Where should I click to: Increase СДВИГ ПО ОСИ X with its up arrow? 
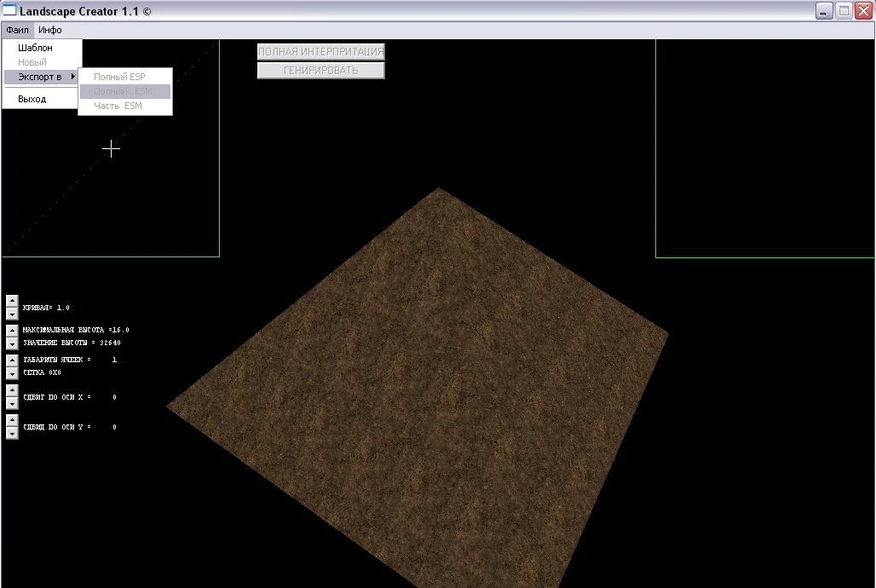click(12, 390)
